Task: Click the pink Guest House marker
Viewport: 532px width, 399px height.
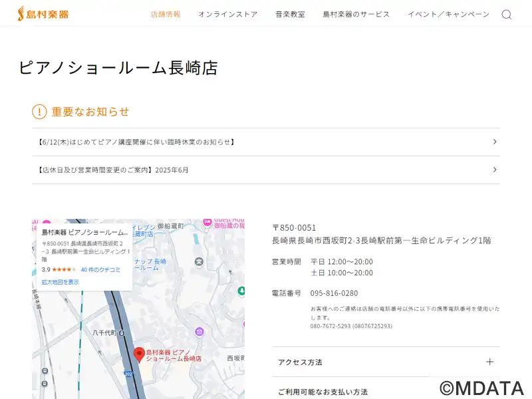Action: (x=207, y=222)
